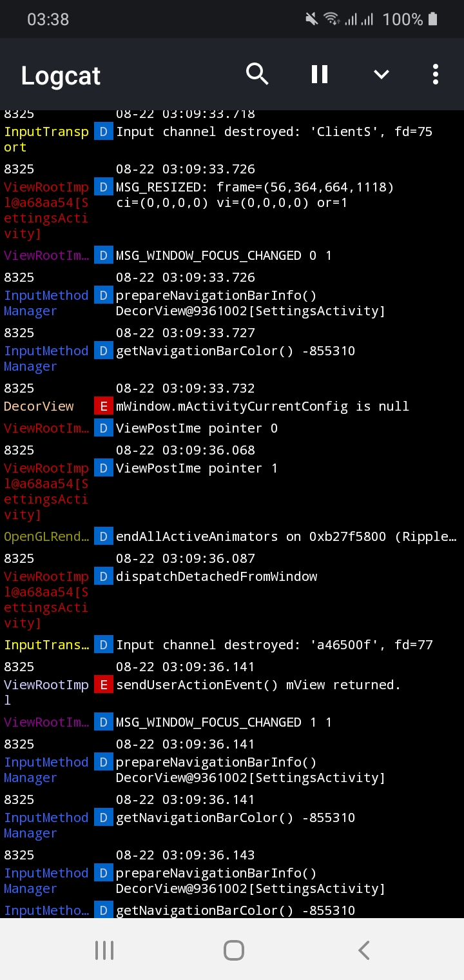Image resolution: width=464 pixels, height=980 pixels.
Task: Open the filter dropdown chevron
Action: pos(381,74)
